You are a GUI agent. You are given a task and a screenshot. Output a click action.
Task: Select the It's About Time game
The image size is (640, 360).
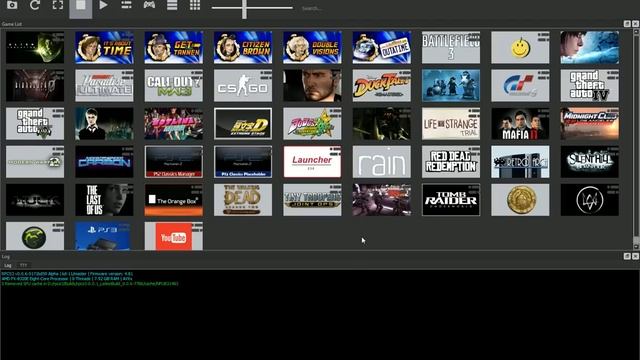(104, 47)
